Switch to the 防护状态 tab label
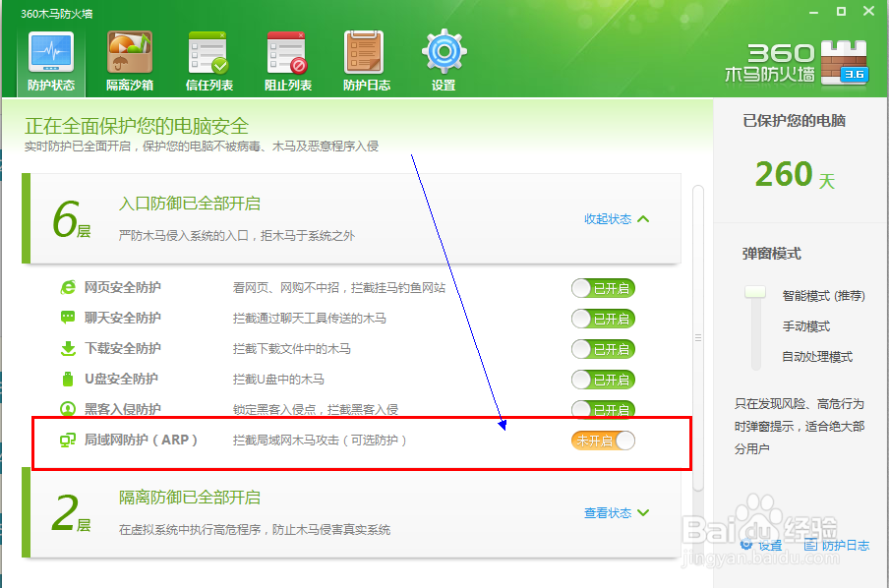The width and height of the screenshot is (889, 588). [x=51, y=85]
